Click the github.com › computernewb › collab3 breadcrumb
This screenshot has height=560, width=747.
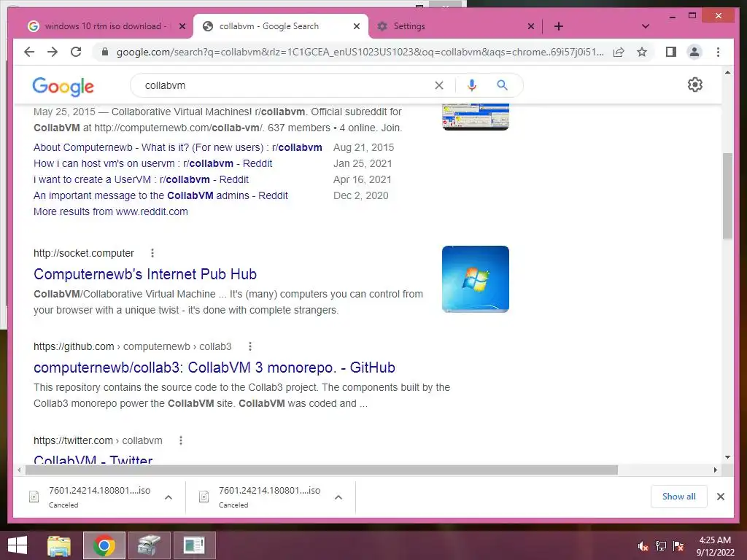[x=133, y=346]
